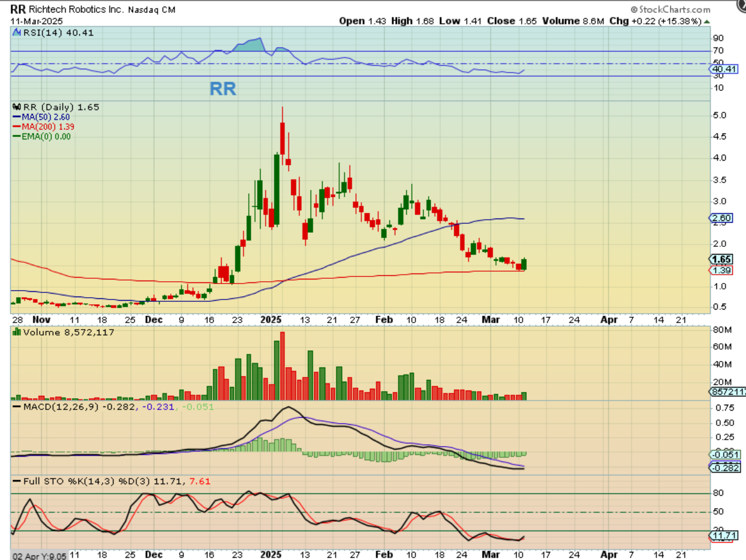Image resolution: width=746 pixels, height=560 pixels.
Task: Click the EMA(0) 0.00 legend entry
Action: point(41,136)
